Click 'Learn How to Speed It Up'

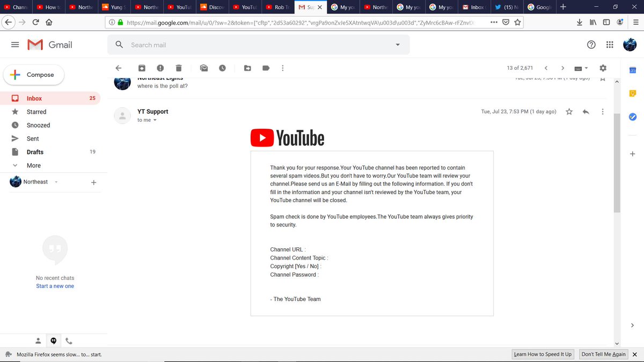[x=543, y=354]
